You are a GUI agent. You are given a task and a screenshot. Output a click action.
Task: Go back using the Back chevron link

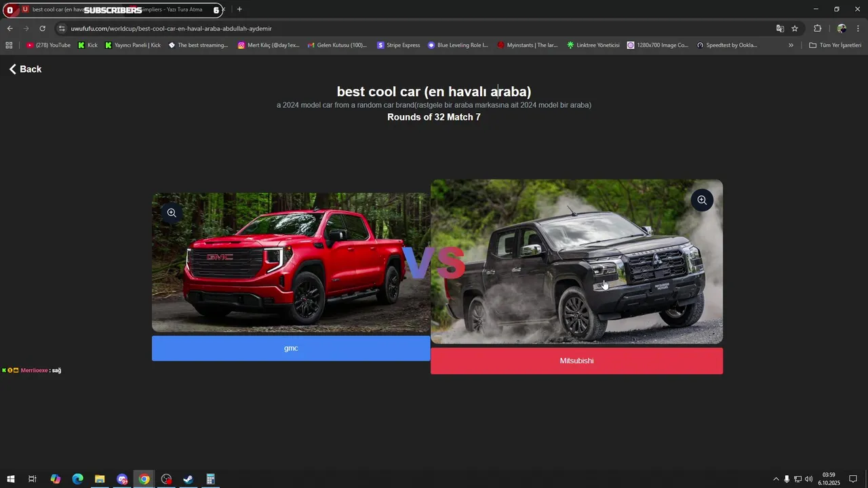25,69
